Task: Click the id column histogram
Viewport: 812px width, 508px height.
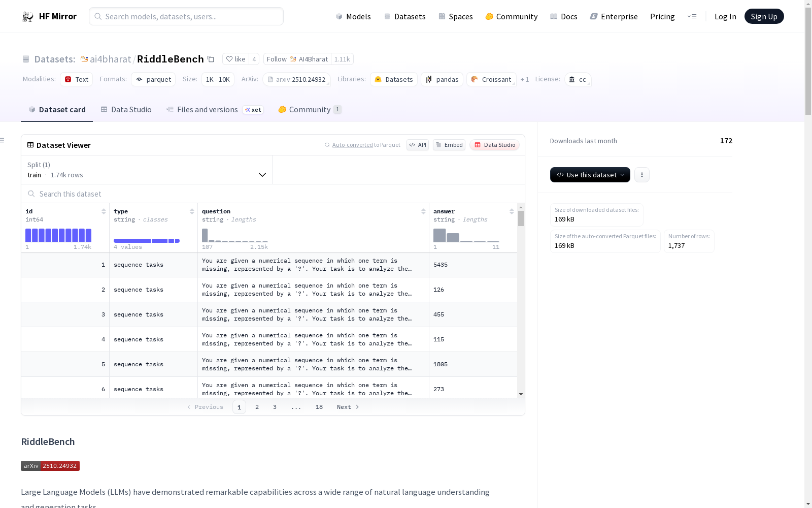Action: pos(58,235)
